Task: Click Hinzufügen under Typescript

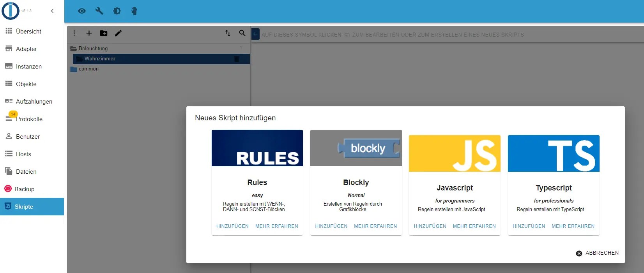Action: coord(529,226)
